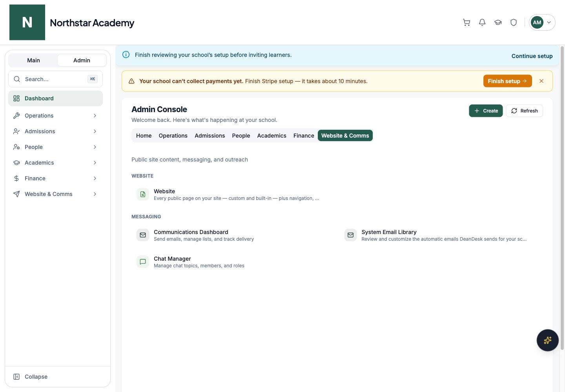Click the Website page icon
Viewport: 565px width, 392px height.
[143, 194]
